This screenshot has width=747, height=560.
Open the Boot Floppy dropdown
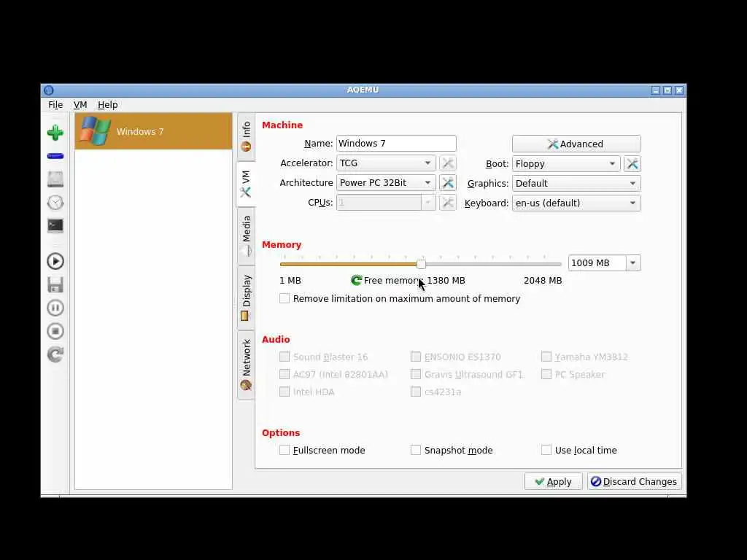coord(566,164)
